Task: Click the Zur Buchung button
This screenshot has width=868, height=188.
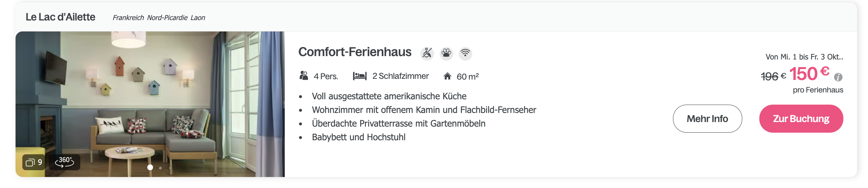Action: pos(801,119)
